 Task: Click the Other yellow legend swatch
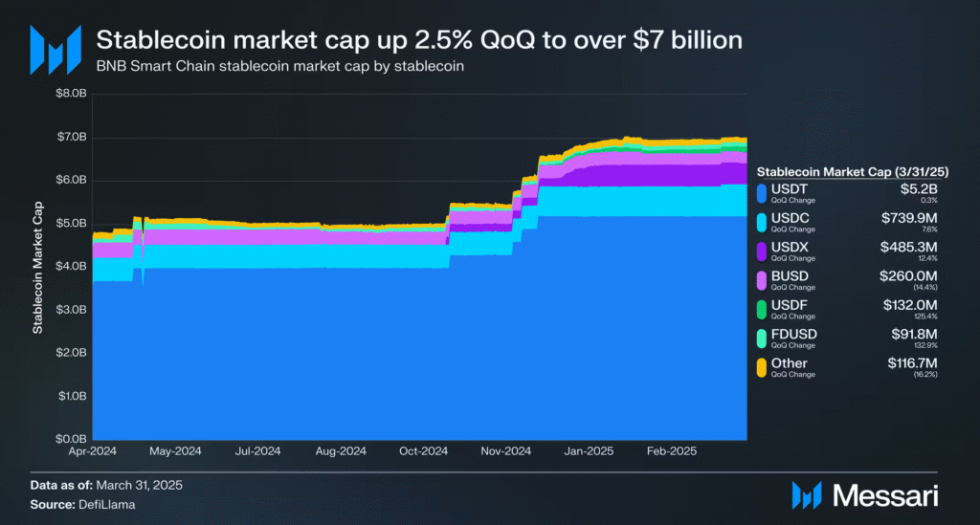[x=761, y=367]
